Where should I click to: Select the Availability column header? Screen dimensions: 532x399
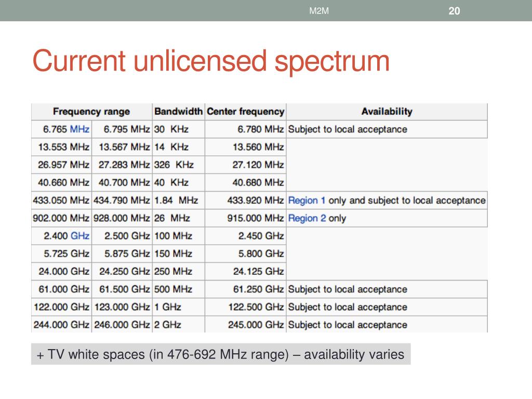[x=387, y=112]
